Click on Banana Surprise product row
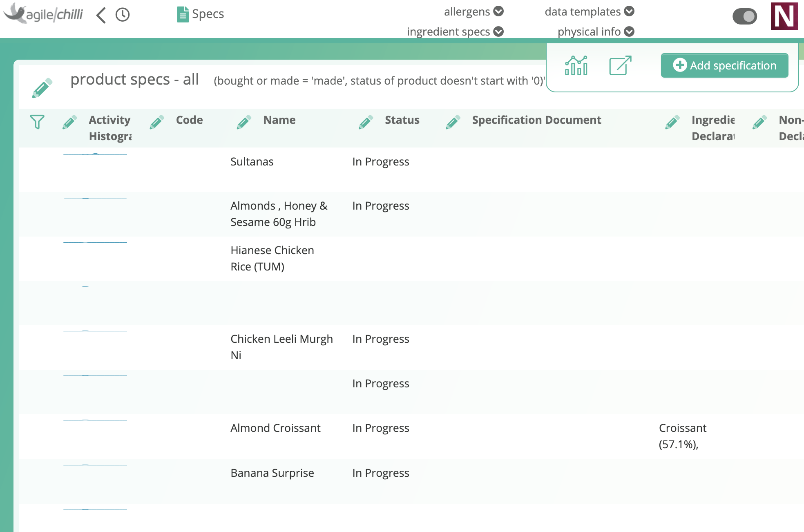Screen dimensions: 804x532 click(272, 473)
